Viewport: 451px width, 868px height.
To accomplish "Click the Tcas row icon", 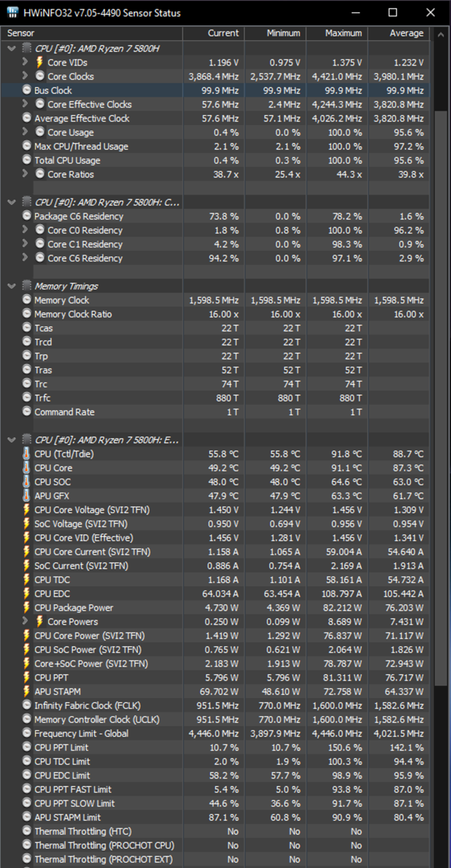I will pos(27,328).
